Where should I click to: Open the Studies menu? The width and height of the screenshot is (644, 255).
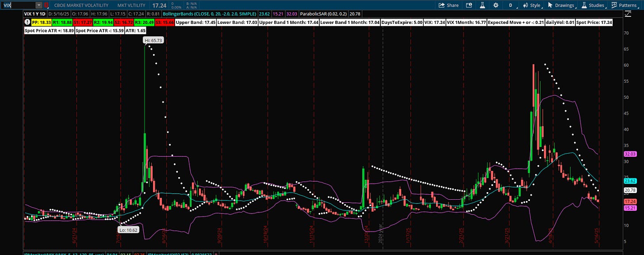click(593, 5)
